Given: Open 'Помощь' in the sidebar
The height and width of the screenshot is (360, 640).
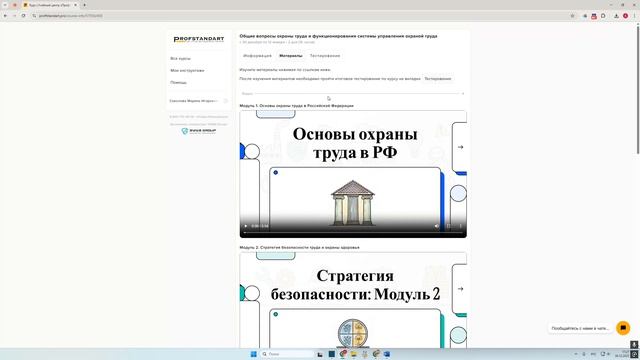Looking at the screenshot, I should coord(178,82).
